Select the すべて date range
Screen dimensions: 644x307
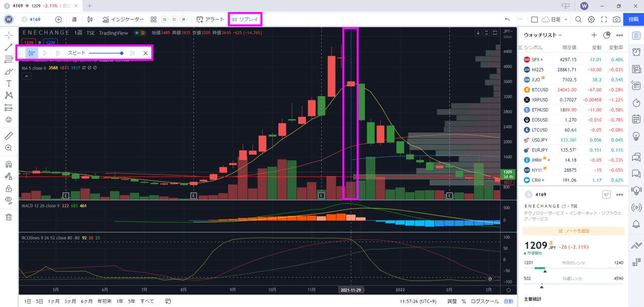tap(147, 301)
